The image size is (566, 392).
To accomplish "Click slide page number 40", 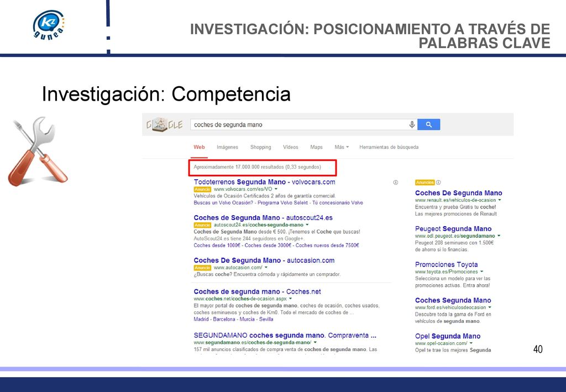I will 538,349.
